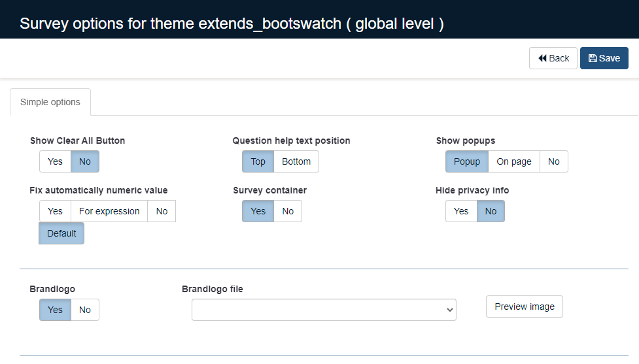Viewport: 639px width, 364px height.
Task: Select No under Show popups
Action: pos(553,161)
